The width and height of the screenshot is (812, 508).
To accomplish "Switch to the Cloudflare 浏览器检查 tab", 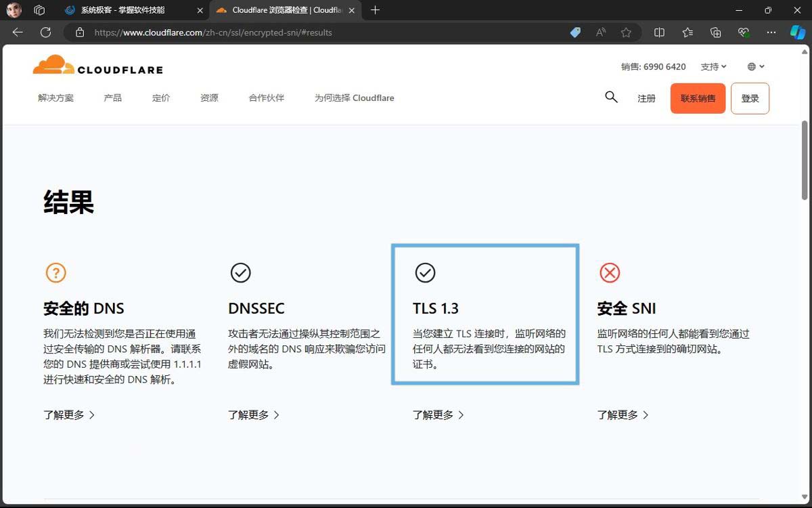I will (284, 10).
